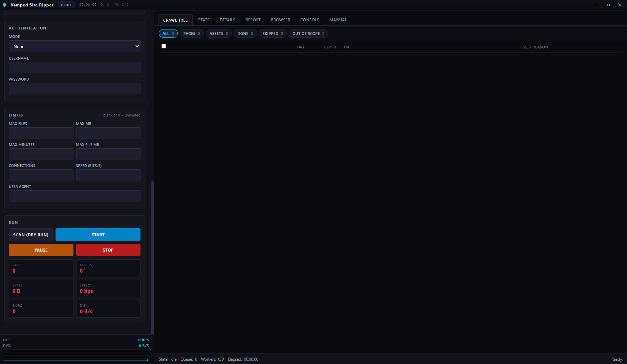Filter crawl tree by SKIPPED

273,34
